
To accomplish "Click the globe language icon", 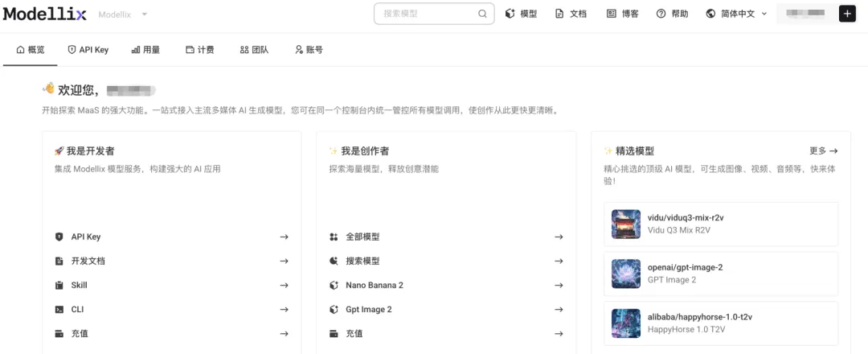I will coord(710,14).
